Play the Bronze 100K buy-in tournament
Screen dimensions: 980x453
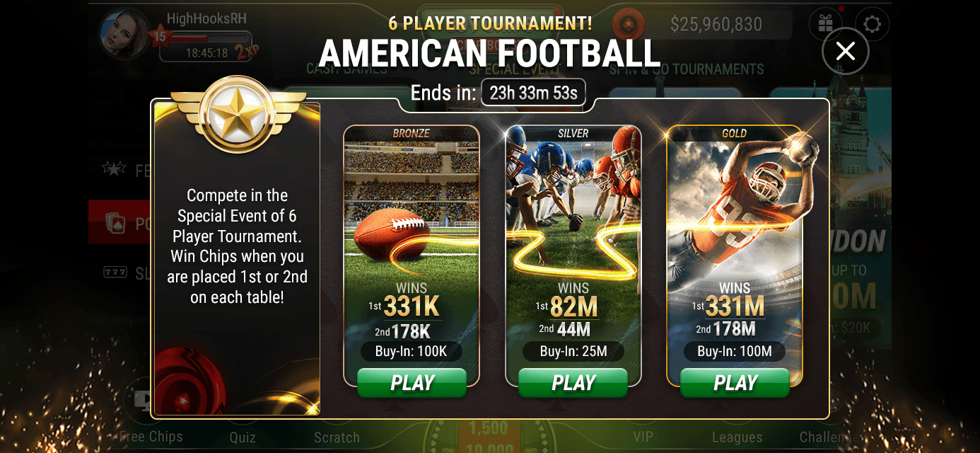[x=412, y=382]
